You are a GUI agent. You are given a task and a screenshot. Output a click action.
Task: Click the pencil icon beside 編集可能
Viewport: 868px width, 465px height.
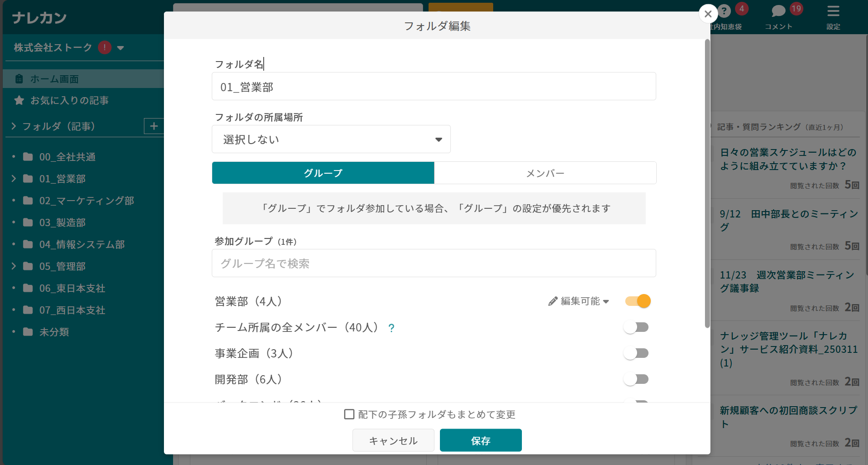tap(552, 301)
